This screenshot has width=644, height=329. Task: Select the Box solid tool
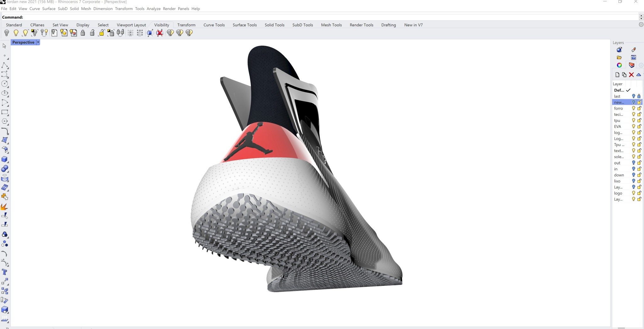[5, 159]
